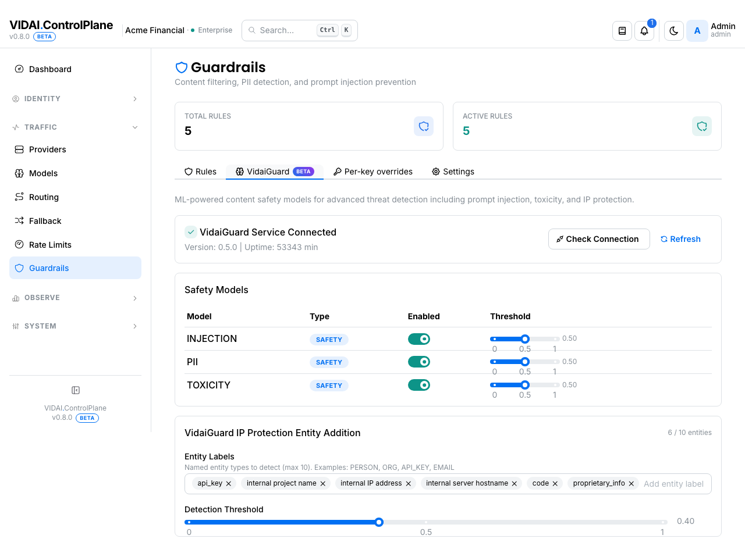
Task: Remove the code entity label
Action: point(555,484)
